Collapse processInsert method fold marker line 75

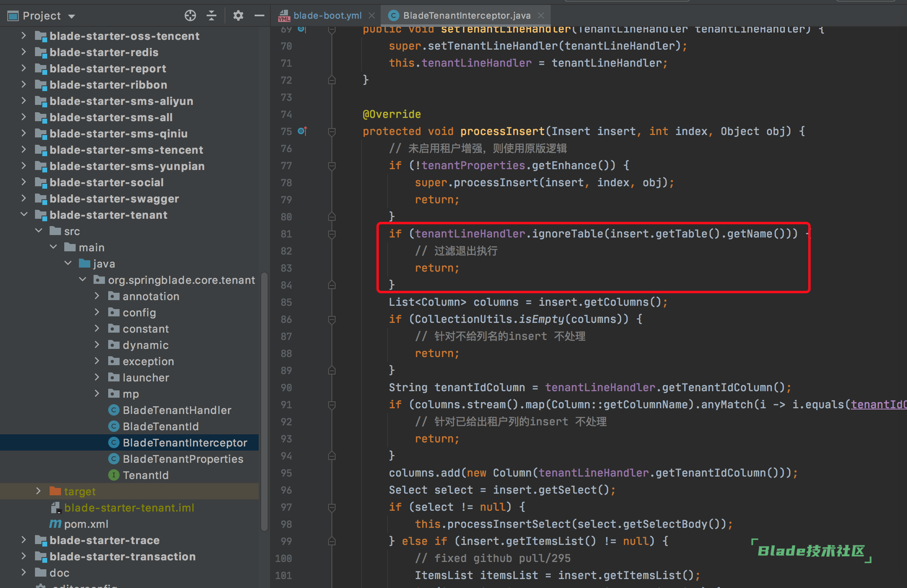tap(332, 131)
